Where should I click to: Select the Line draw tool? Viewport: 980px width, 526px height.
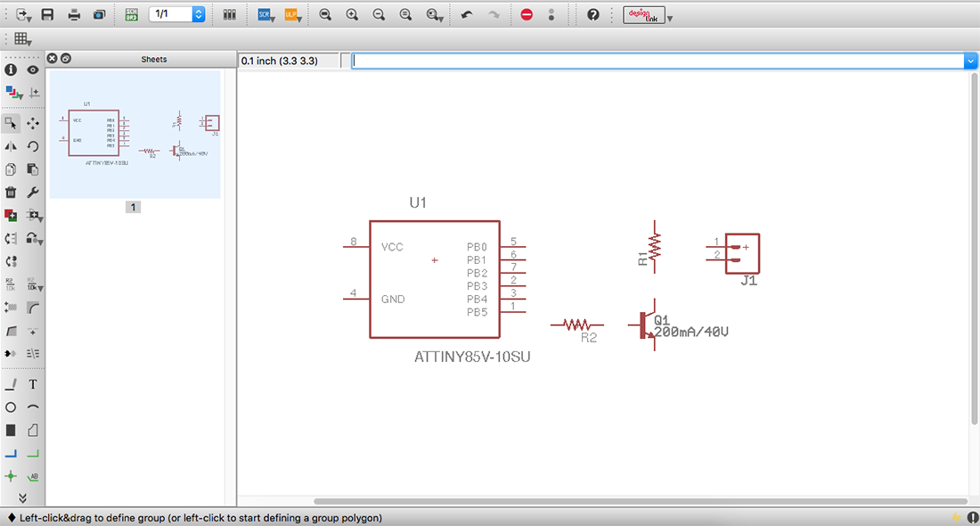(x=11, y=384)
